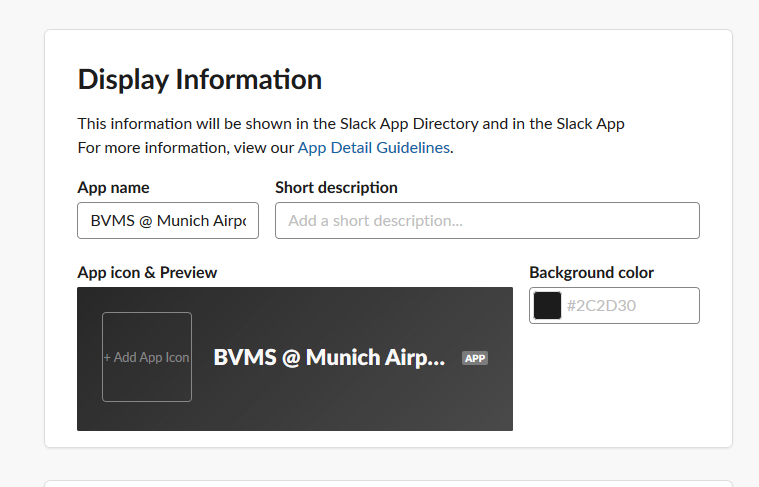Click the dark preview banner right of APP badge

(500, 400)
